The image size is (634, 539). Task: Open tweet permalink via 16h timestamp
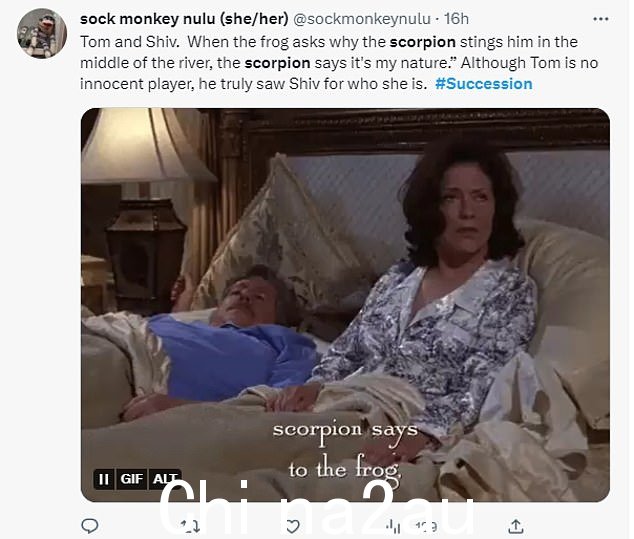point(456,19)
